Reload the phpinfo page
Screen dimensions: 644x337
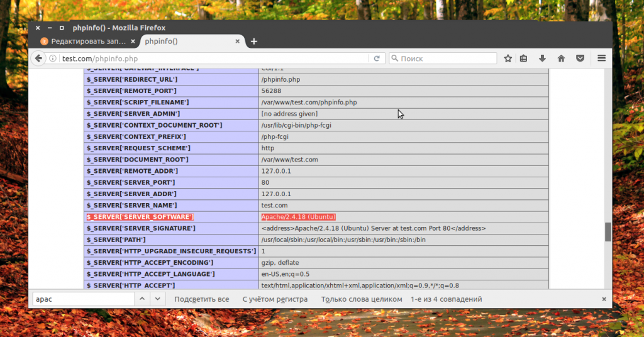[x=377, y=58]
